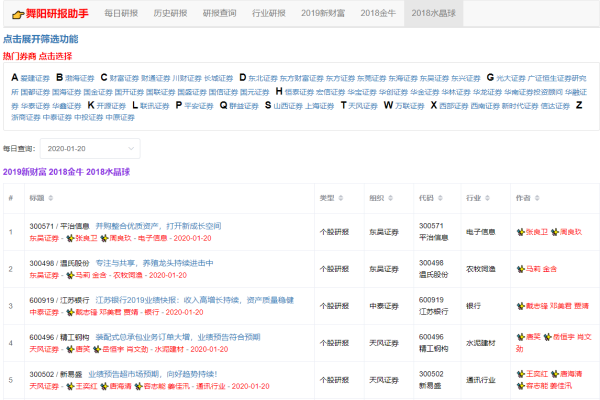Image resolution: width=600 pixels, height=400 pixels.
Task: Click star icon before 容志能 in 作者 column
Action: point(520,386)
